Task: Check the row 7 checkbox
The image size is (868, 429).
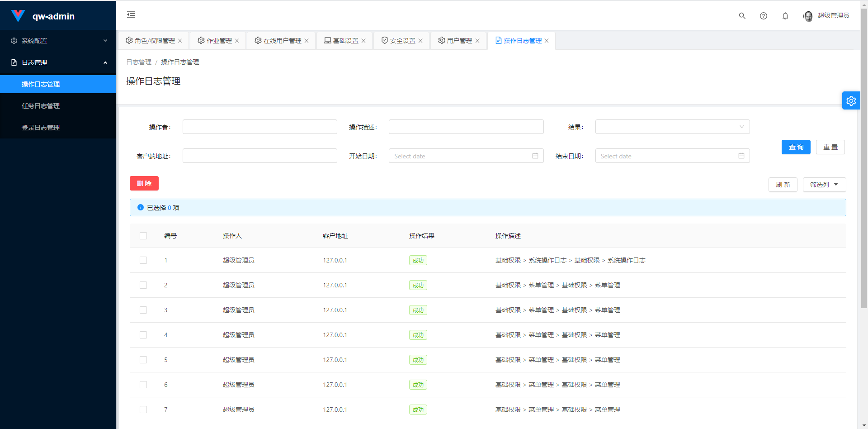Action: tap(143, 410)
